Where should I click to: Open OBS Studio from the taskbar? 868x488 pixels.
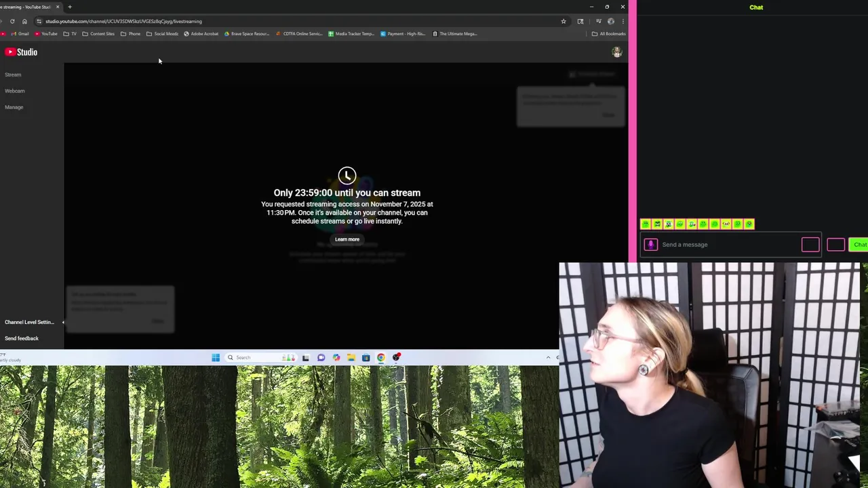396,357
